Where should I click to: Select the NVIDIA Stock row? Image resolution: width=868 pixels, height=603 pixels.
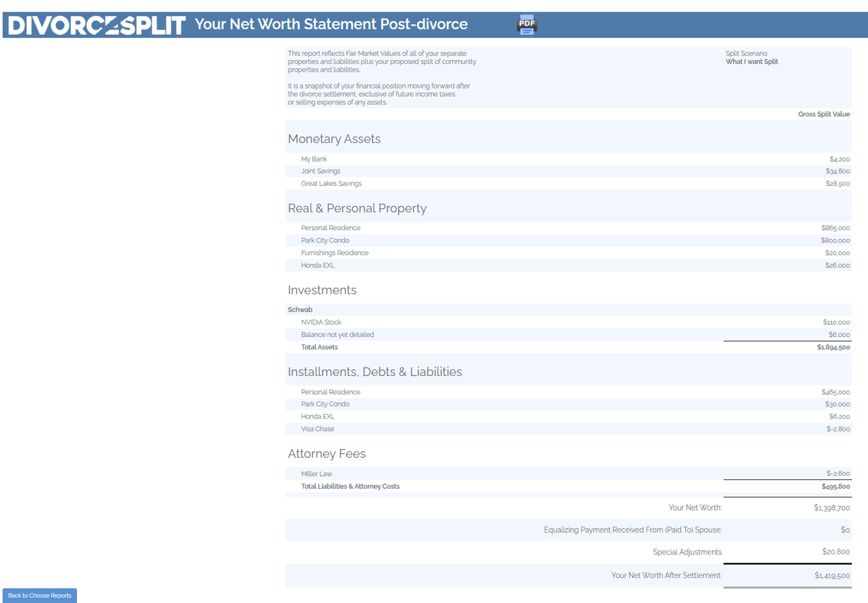[321, 323]
